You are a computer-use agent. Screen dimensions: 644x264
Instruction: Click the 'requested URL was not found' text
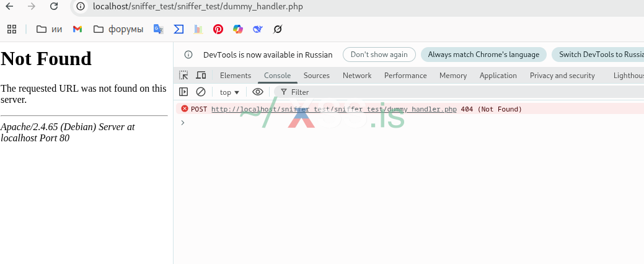(x=84, y=94)
